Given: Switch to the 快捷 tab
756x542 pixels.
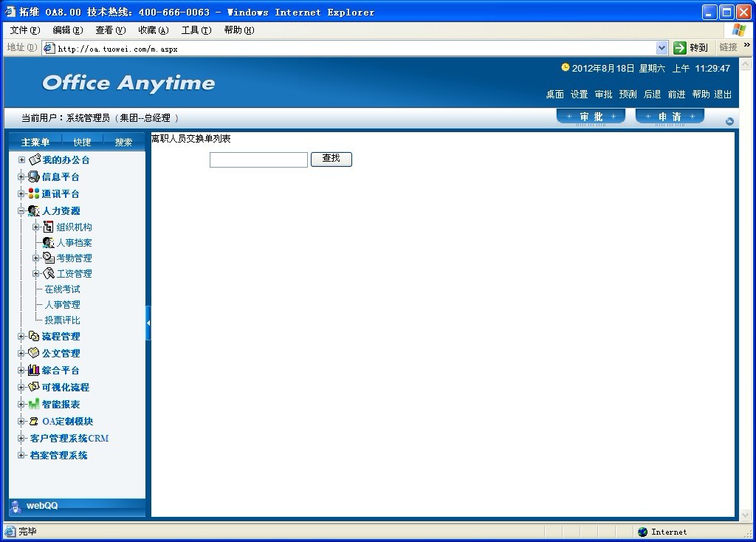Looking at the screenshot, I should coord(82,142).
